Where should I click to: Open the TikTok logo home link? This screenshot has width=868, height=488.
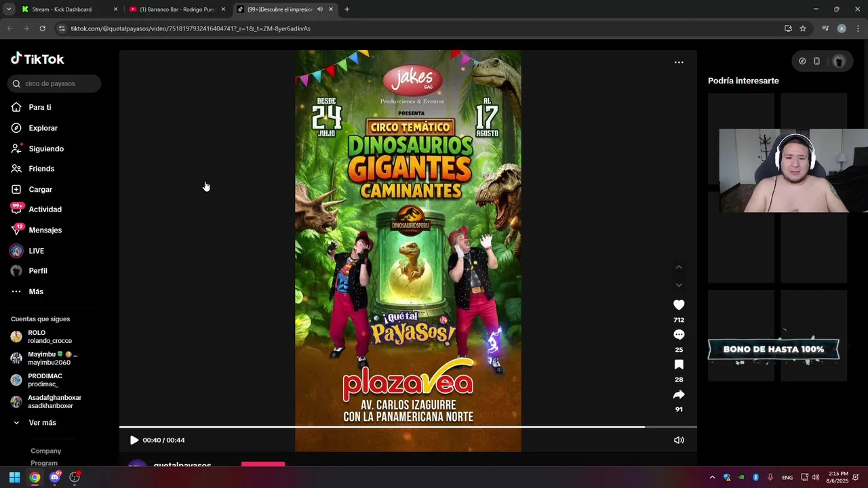(x=37, y=59)
